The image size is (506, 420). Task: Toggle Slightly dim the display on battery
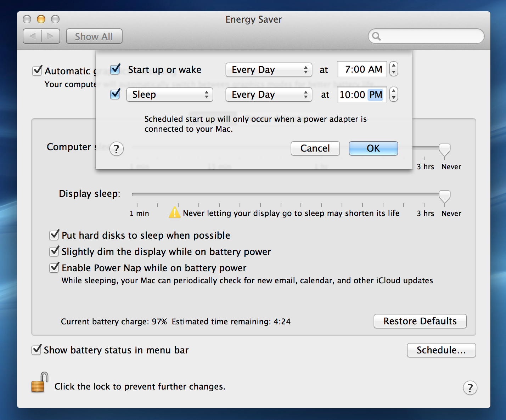pos(54,251)
